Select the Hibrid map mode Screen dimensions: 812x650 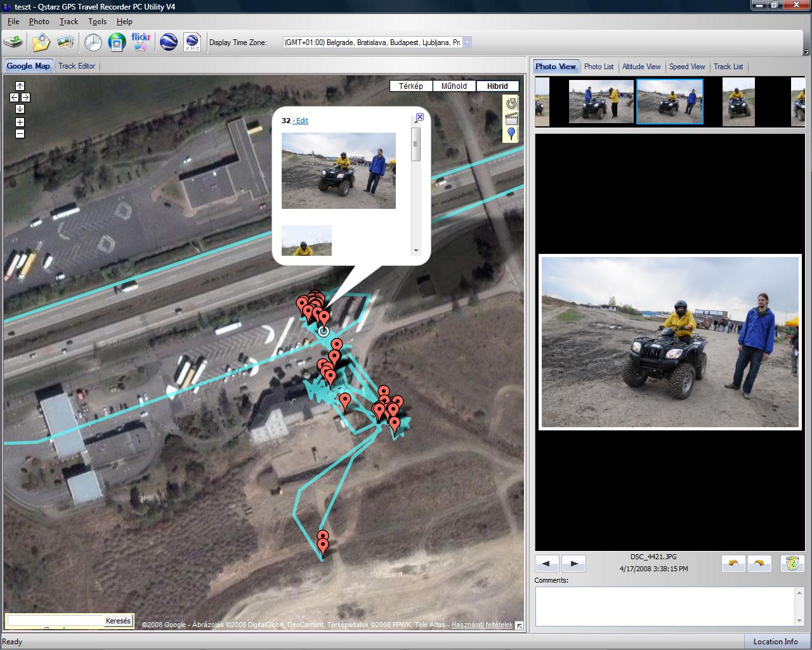pos(497,86)
